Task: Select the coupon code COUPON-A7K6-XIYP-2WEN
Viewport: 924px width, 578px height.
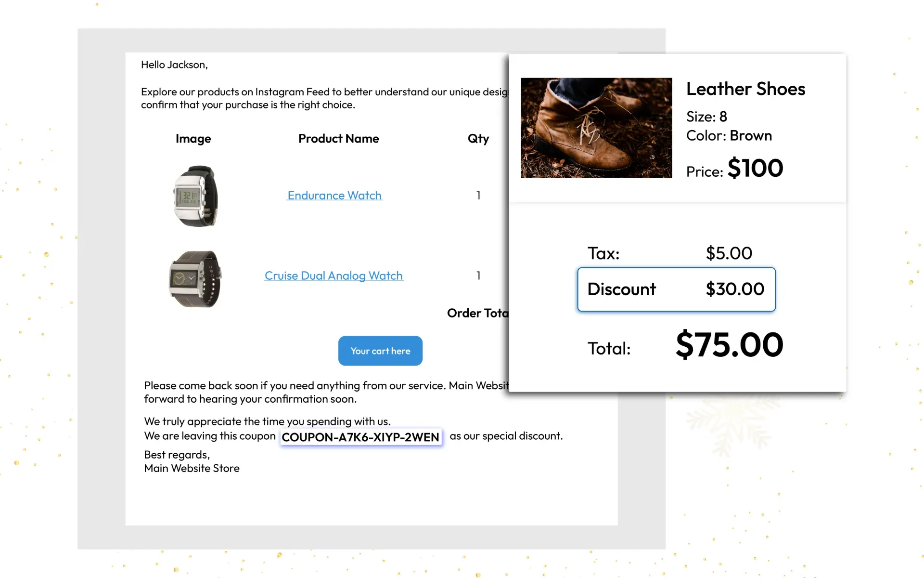Action: click(360, 437)
